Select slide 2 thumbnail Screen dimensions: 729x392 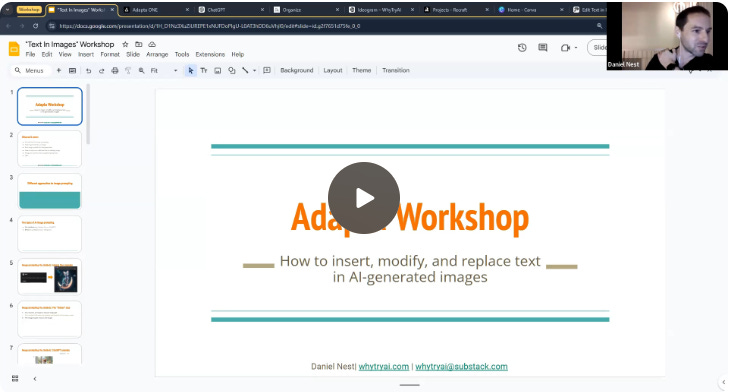tap(50, 149)
